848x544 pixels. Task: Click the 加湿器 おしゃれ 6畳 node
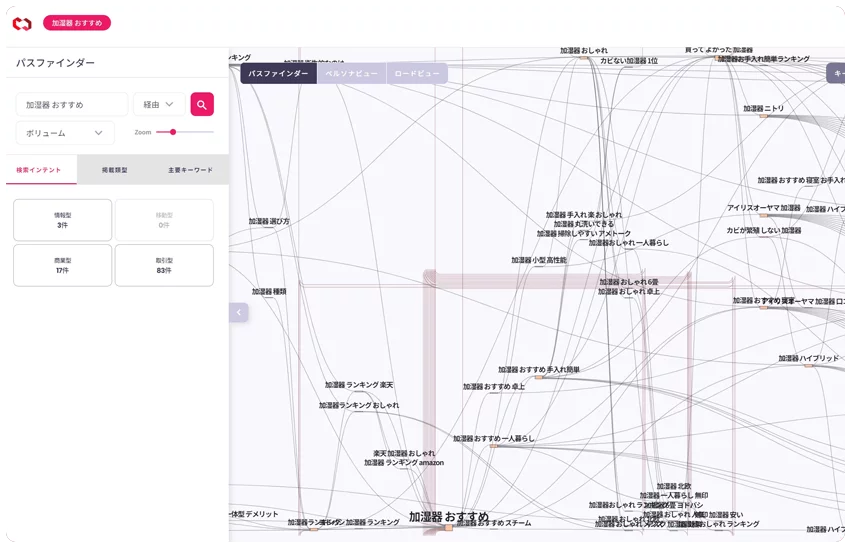click(x=628, y=282)
